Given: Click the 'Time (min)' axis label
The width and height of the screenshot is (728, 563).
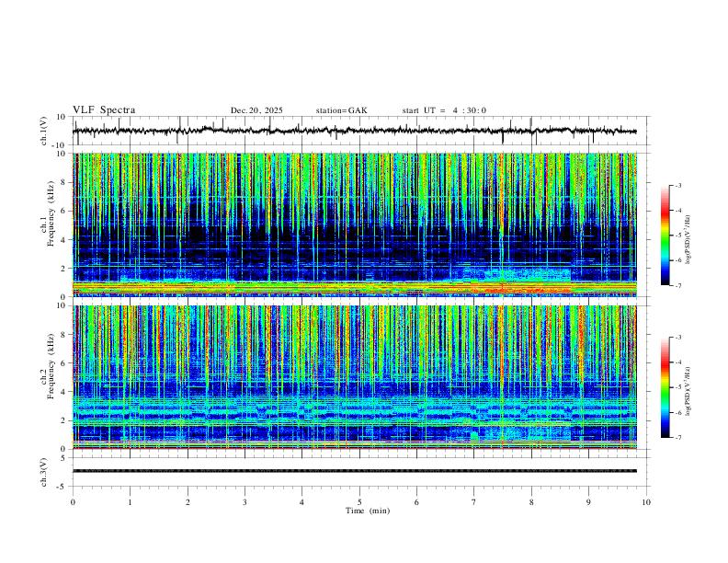Looking at the screenshot, I should [368, 511].
